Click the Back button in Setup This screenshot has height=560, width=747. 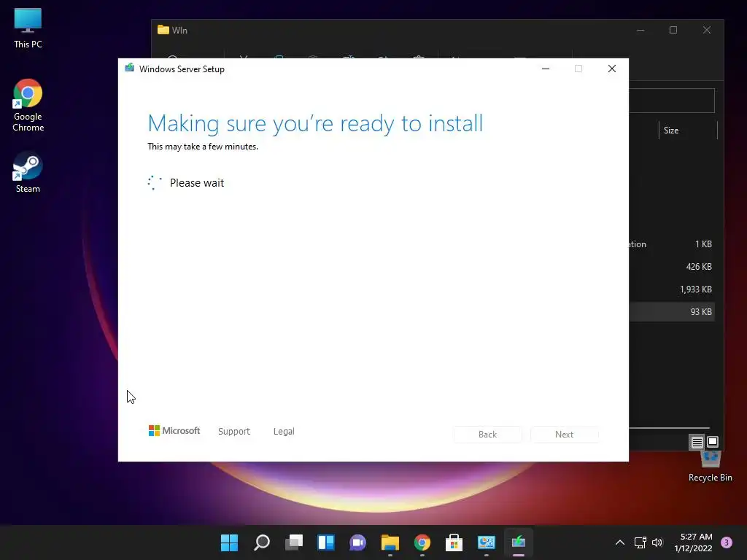coord(488,435)
